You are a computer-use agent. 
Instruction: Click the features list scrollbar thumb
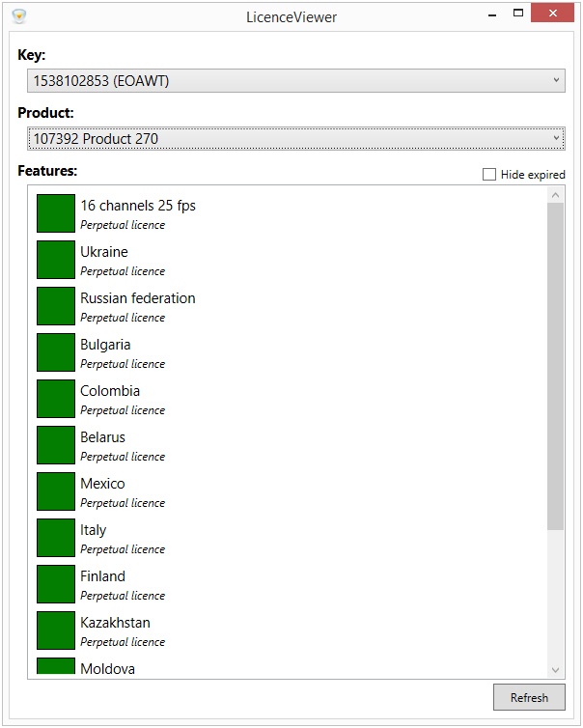coord(555,367)
